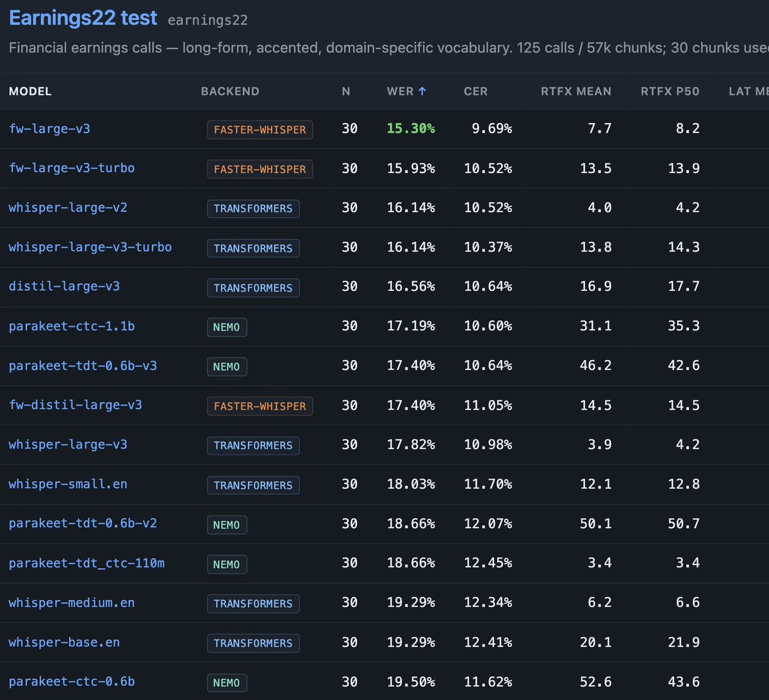
Task: Open the distil-large-v3 model link
Action: (x=64, y=286)
